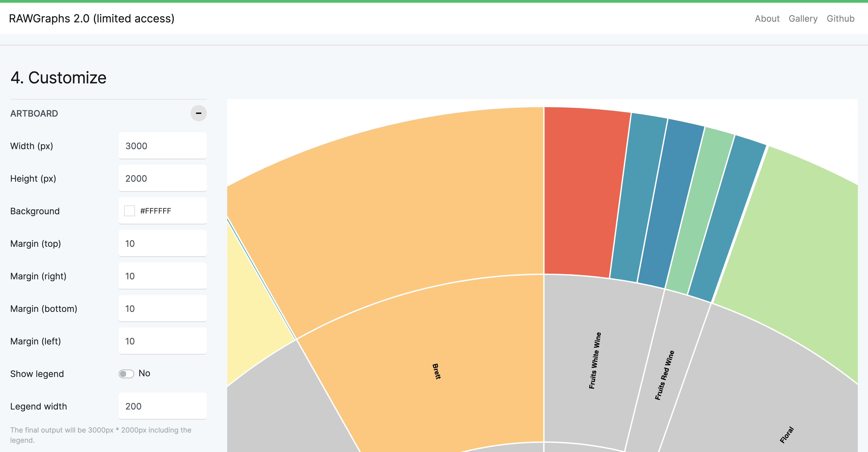Open the Gallery link
The image size is (868, 452).
click(x=803, y=19)
